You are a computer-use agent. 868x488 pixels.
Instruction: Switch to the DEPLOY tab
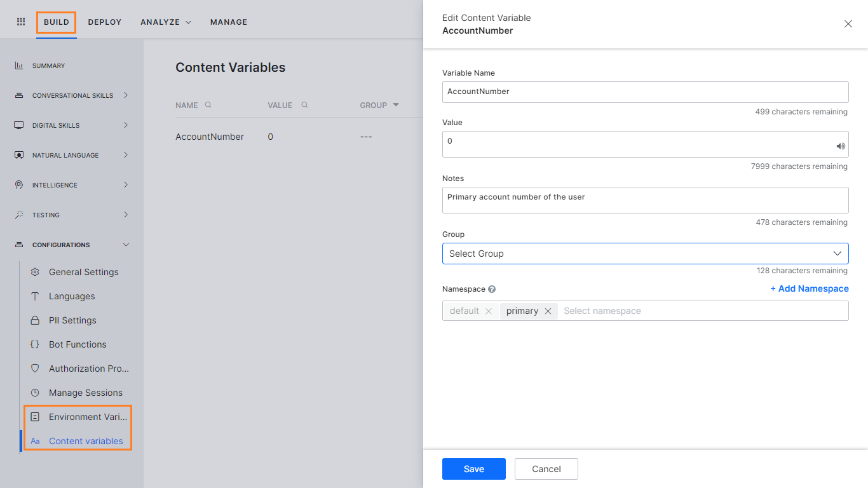tap(104, 22)
